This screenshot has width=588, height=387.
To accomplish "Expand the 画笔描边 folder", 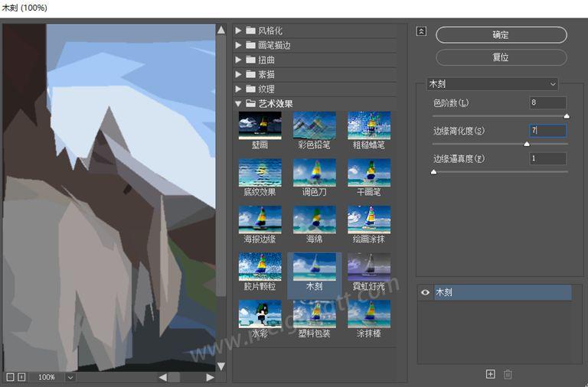I will tap(238, 45).
